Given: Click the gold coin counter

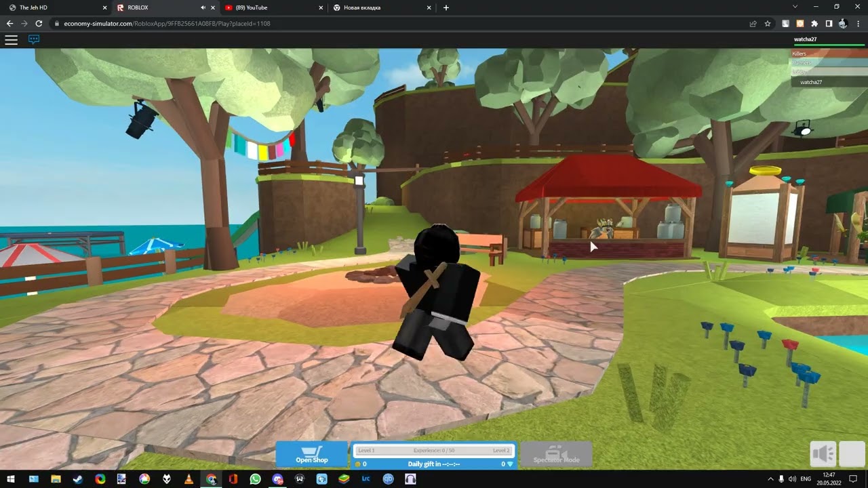Looking at the screenshot, I should tap(361, 464).
